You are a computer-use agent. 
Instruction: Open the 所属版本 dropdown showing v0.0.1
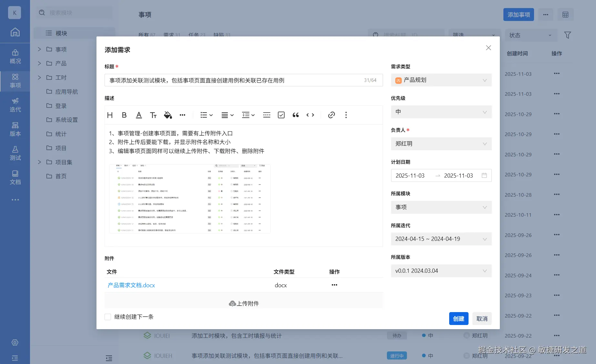(441, 271)
